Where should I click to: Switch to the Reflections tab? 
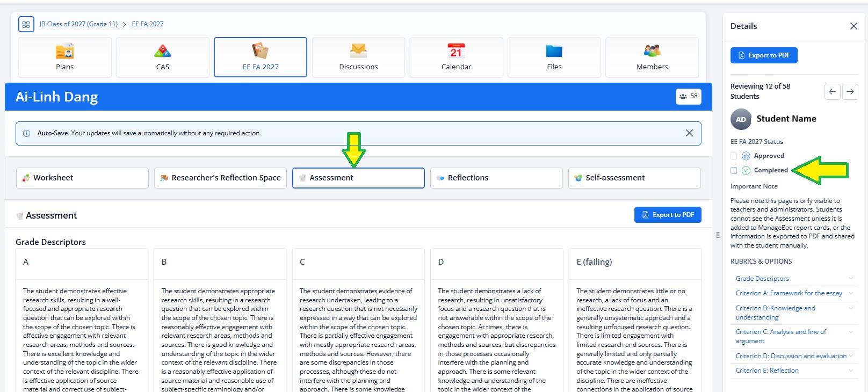point(496,178)
